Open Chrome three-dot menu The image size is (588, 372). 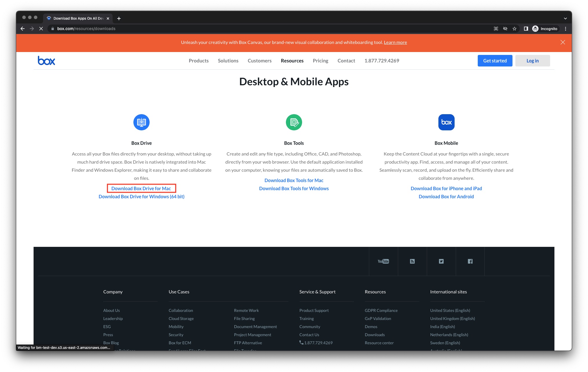click(565, 29)
